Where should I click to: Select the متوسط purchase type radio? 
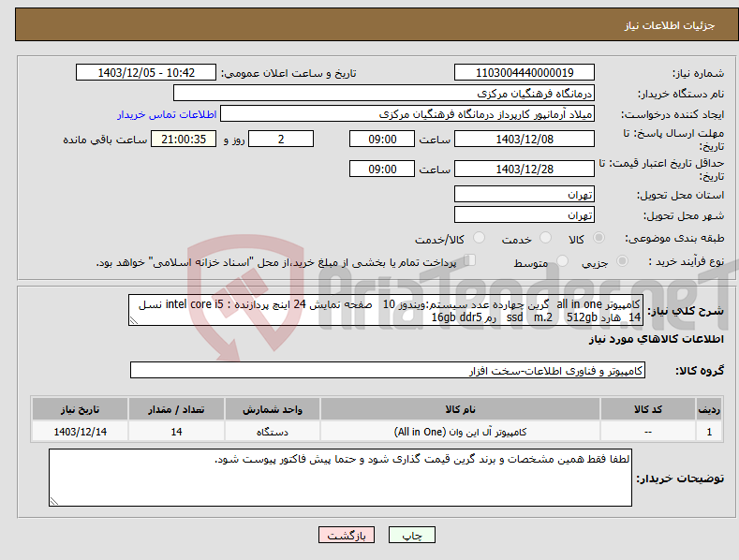click(x=562, y=260)
